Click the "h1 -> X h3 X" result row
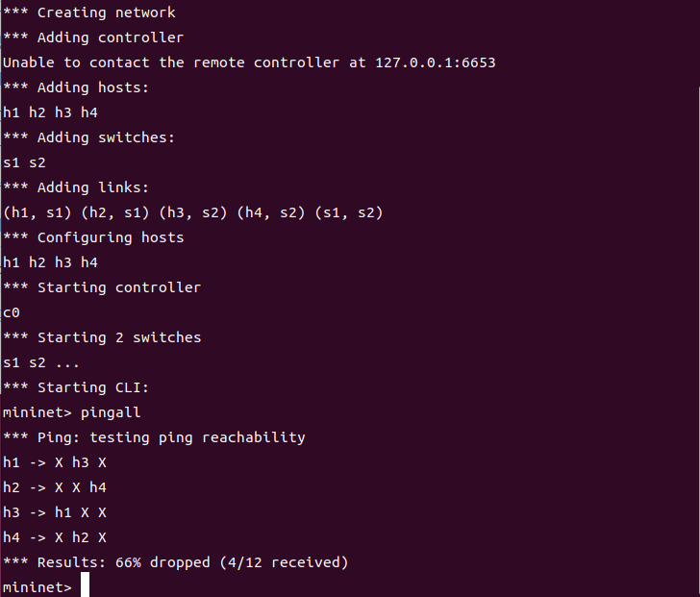Screen dimensions: 700x597 click(x=54, y=462)
